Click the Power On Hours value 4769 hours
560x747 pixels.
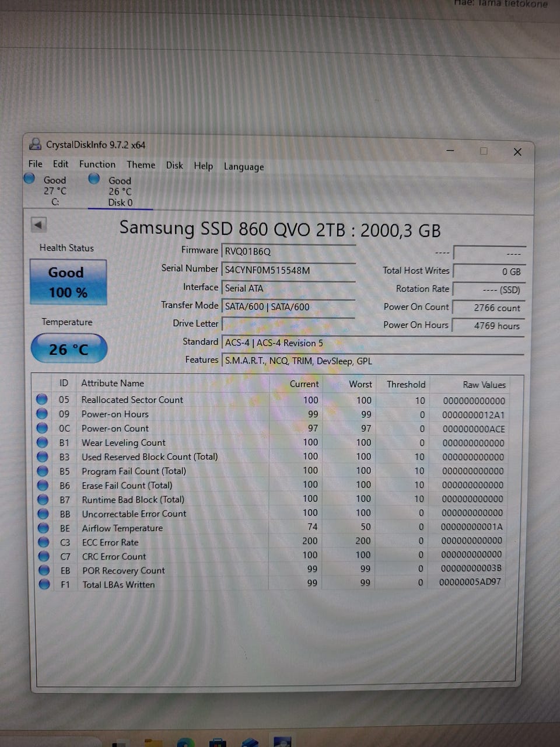click(x=489, y=326)
